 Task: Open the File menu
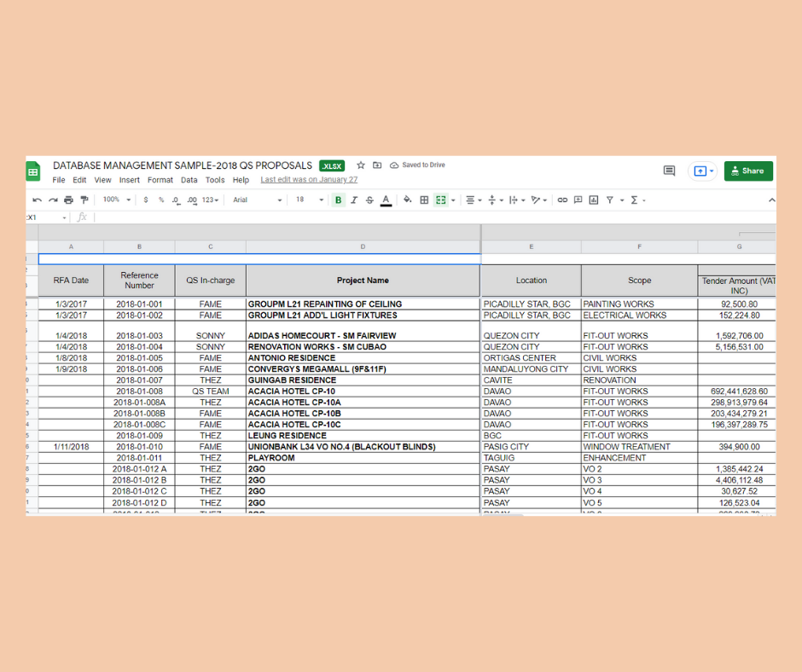[59, 180]
